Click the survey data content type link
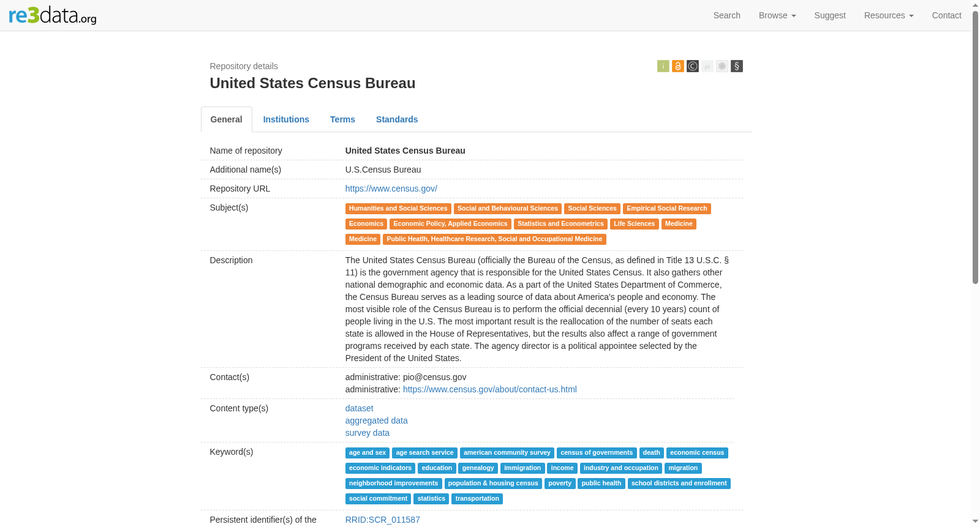The image size is (980, 527). pos(367,433)
